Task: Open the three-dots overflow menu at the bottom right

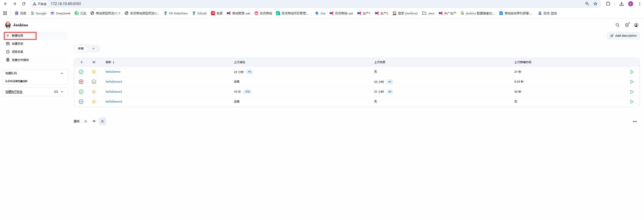Action: [635, 121]
